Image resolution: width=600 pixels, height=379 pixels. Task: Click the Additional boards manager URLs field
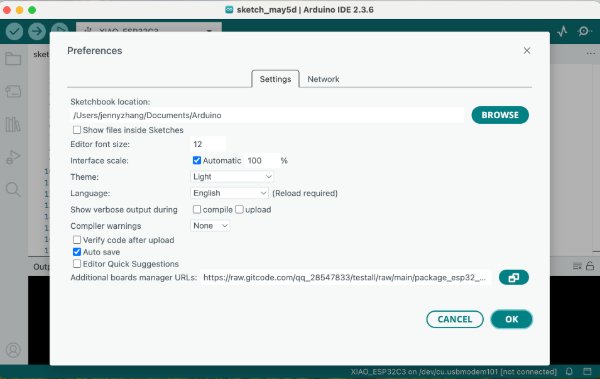345,278
